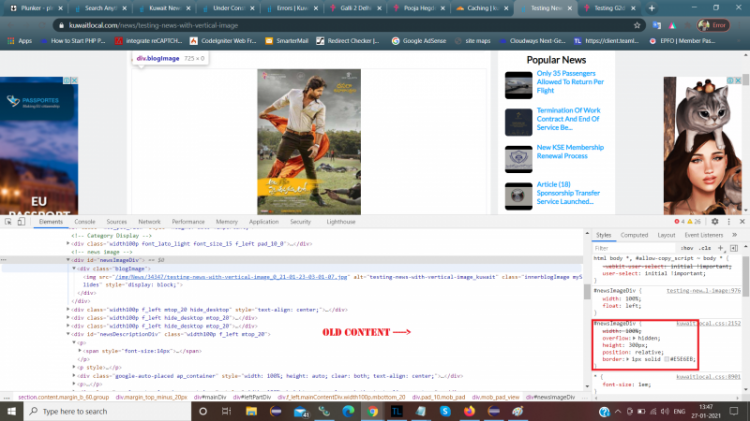Open Windows Start menu
The height and width of the screenshot is (421, 750).
click(x=11, y=411)
